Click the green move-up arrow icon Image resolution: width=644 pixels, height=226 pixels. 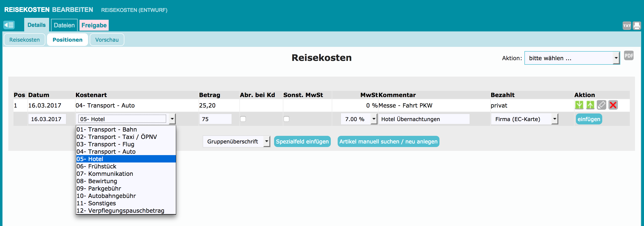(590, 105)
